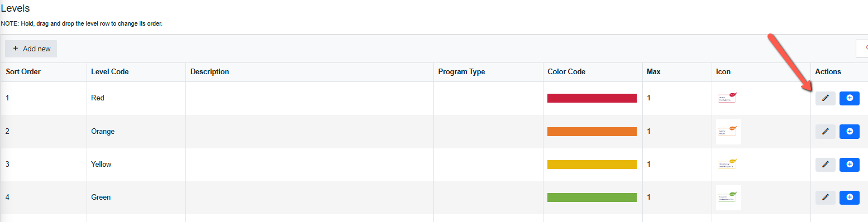The image size is (868, 222).
Task: Click the Program Type column header
Action: pos(461,72)
